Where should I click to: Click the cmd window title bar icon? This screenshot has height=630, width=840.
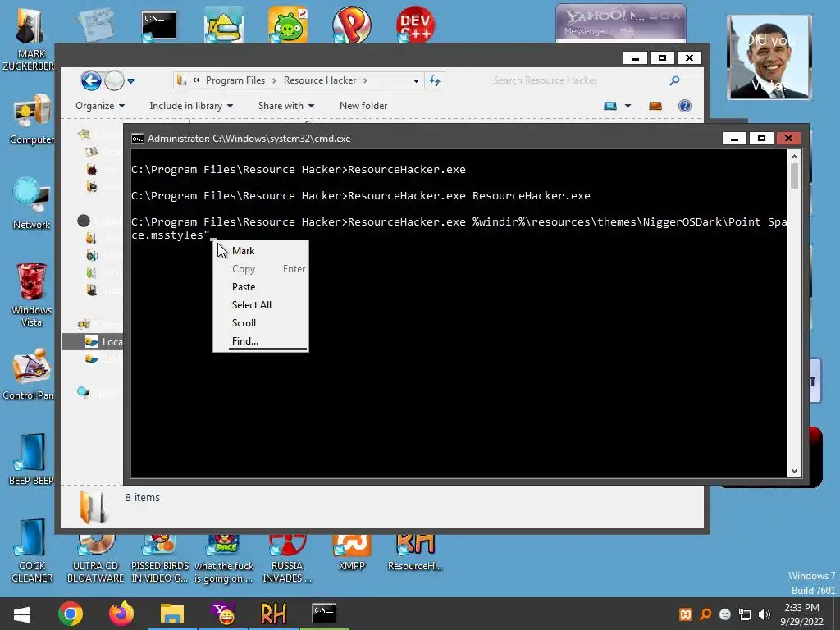click(x=138, y=139)
